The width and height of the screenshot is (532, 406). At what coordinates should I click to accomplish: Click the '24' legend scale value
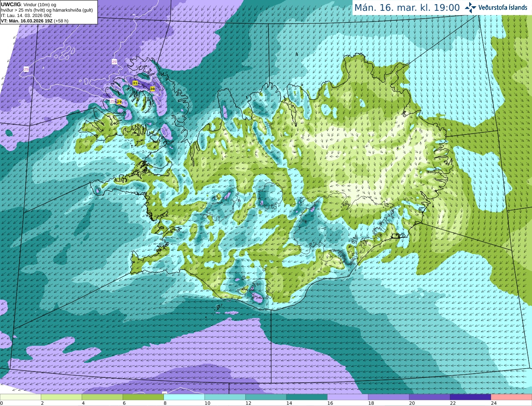tap(494, 403)
